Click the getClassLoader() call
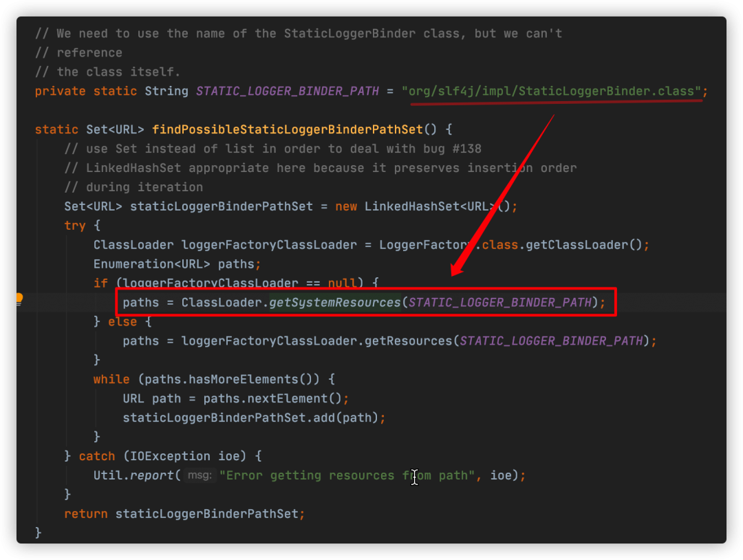This screenshot has height=560, width=743. click(x=584, y=245)
